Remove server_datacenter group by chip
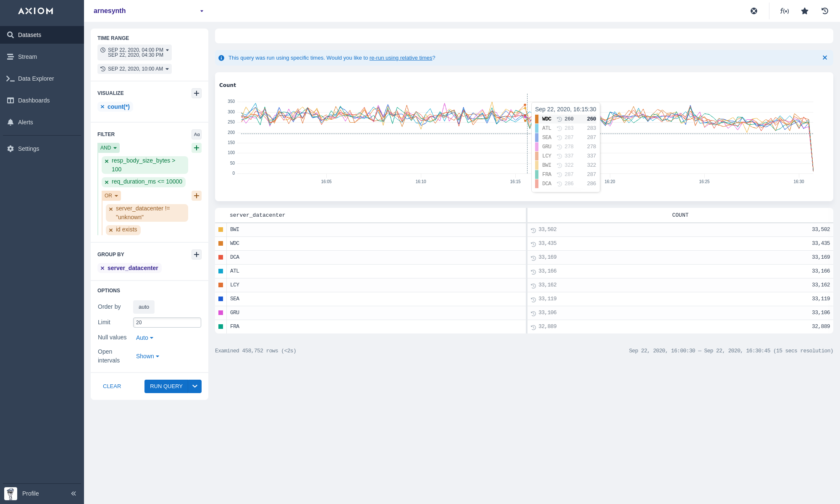The width and height of the screenshot is (840, 504). point(102,268)
